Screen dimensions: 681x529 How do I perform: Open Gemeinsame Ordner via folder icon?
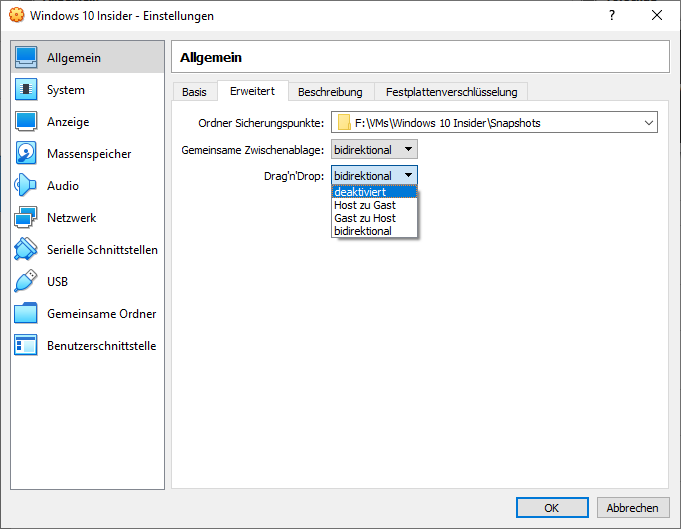(27, 314)
